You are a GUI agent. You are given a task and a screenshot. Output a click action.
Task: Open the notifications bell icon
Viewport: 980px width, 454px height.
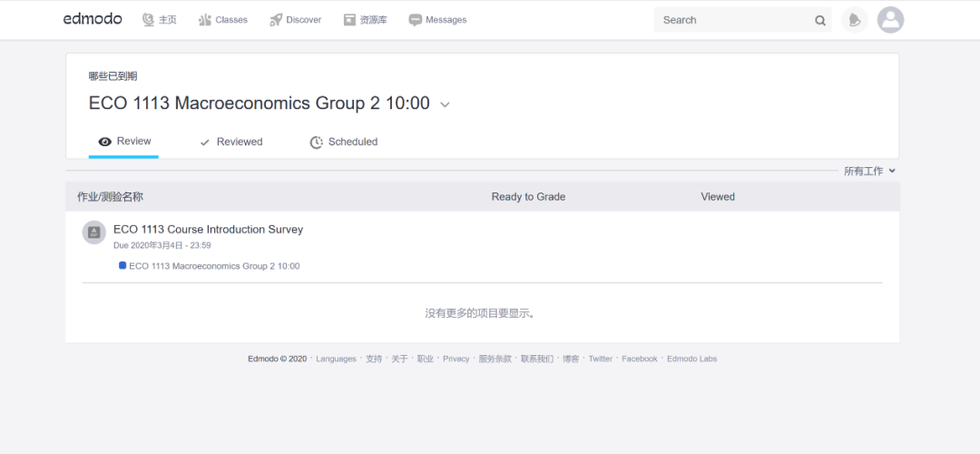coord(855,20)
